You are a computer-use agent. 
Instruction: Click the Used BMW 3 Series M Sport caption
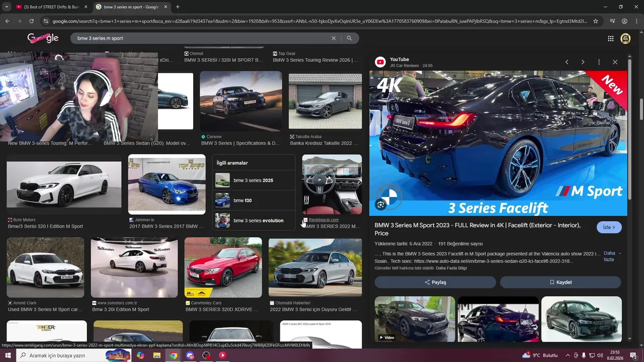[45, 309]
